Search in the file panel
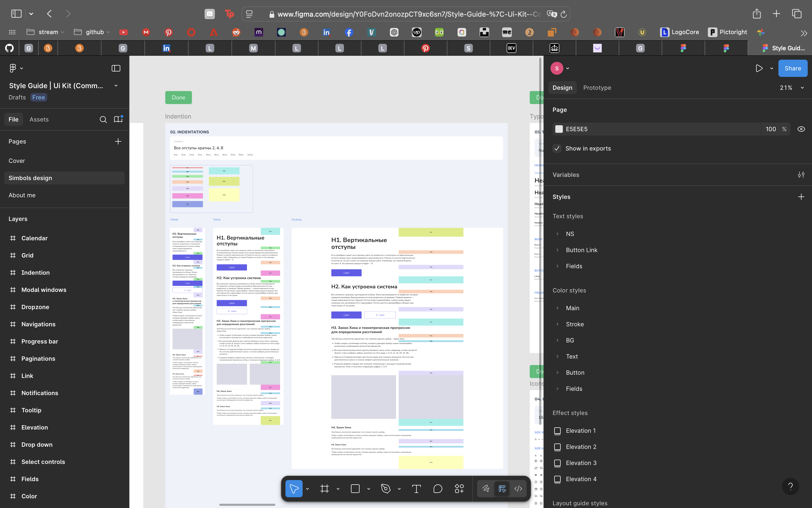Image resolution: width=812 pixels, height=508 pixels. (x=103, y=119)
